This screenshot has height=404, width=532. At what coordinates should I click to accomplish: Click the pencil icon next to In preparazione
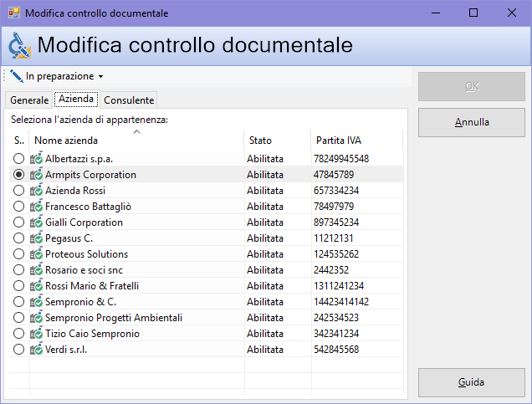click(16, 76)
